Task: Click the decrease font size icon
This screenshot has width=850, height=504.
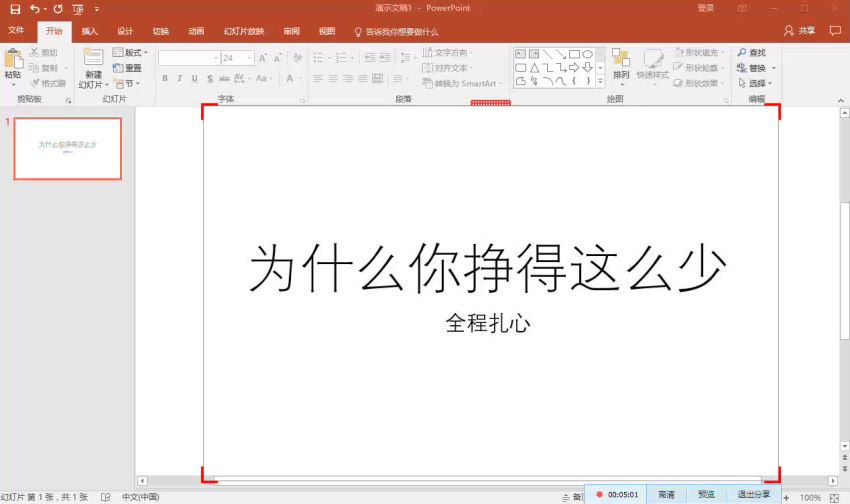Action: 278,58
